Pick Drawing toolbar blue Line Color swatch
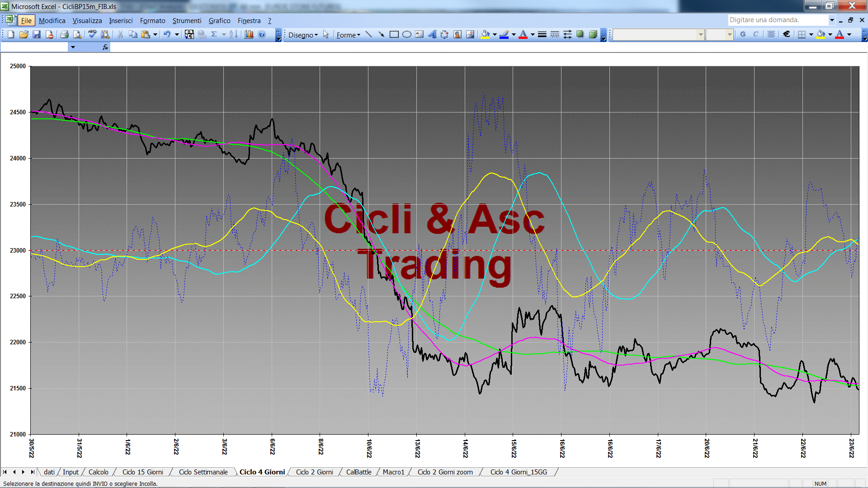This screenshot has height=488, width=868. tap(504, 34)
